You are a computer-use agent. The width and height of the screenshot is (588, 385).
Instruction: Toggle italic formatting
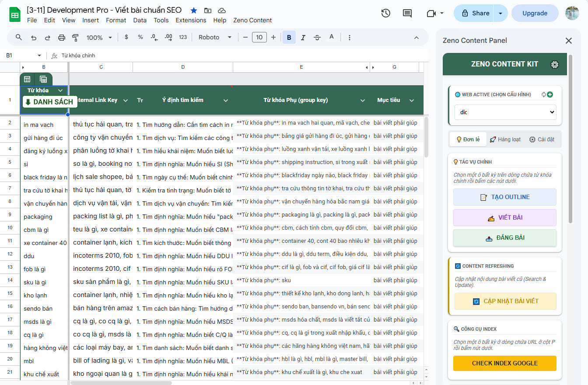(303, 37)
